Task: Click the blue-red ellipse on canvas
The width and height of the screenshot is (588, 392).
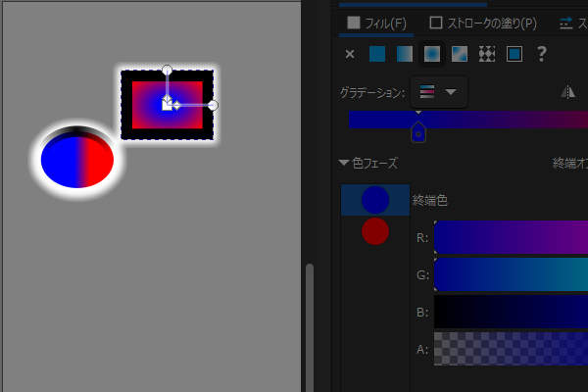Action: pos(77,162)
